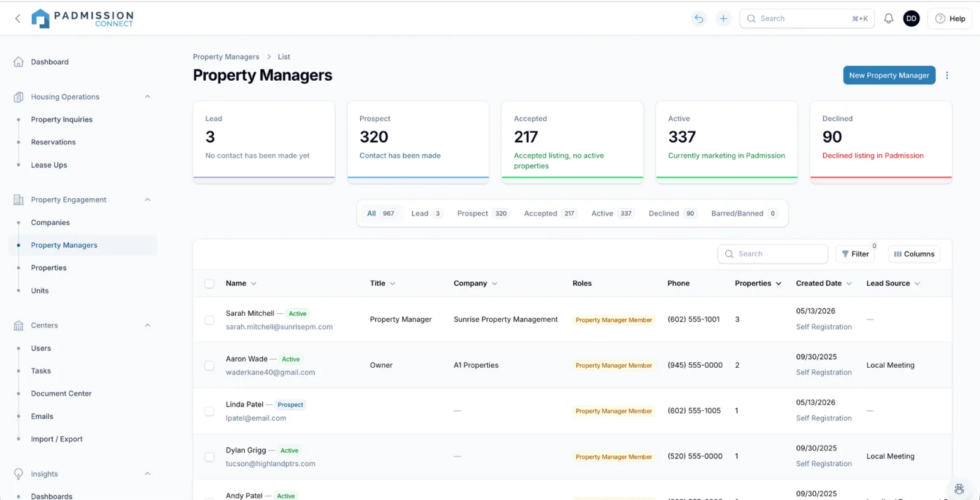980x500 pixels.
Task: Click the Declined stats card
Action: coord(881,142)
